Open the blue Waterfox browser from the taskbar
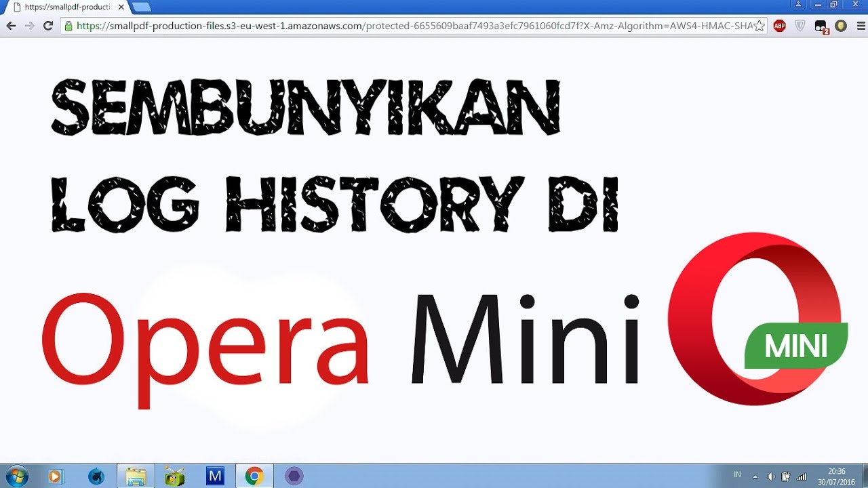This screenshot has width=868, height=488. (x=96, y=476)
